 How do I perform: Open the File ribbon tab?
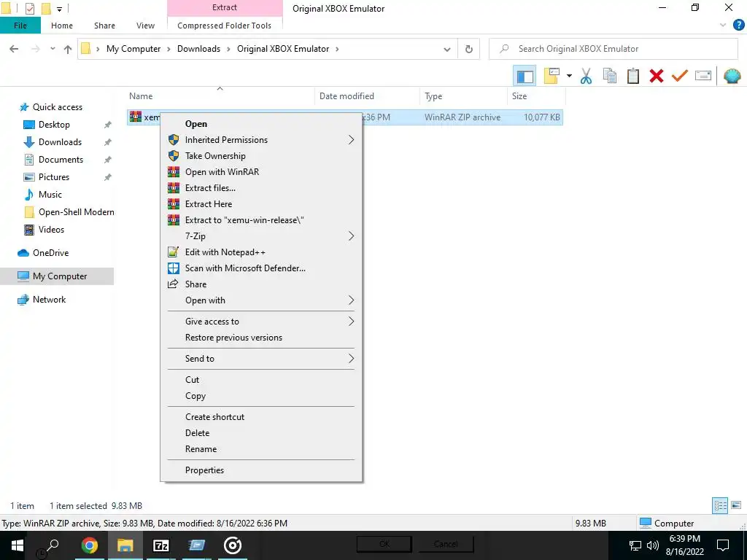[x=20, y=26]
